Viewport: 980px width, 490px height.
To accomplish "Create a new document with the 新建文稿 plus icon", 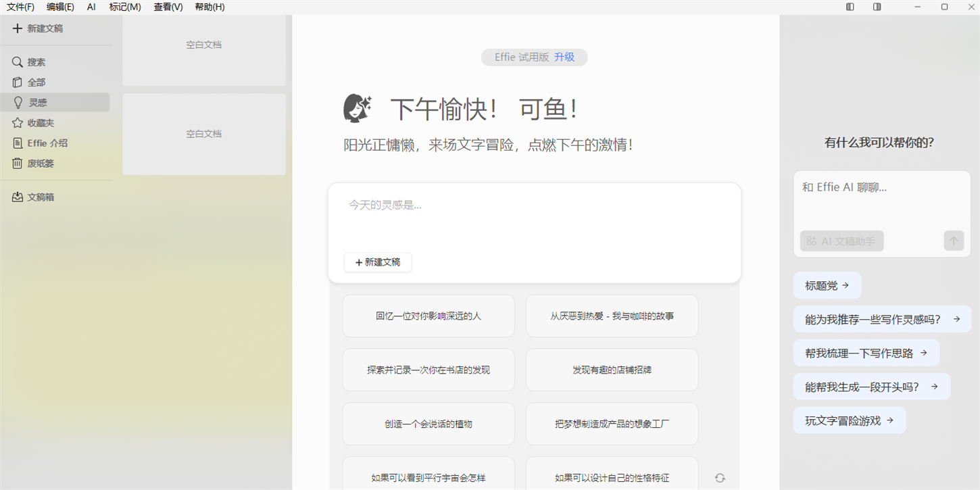I will [16, 28].
